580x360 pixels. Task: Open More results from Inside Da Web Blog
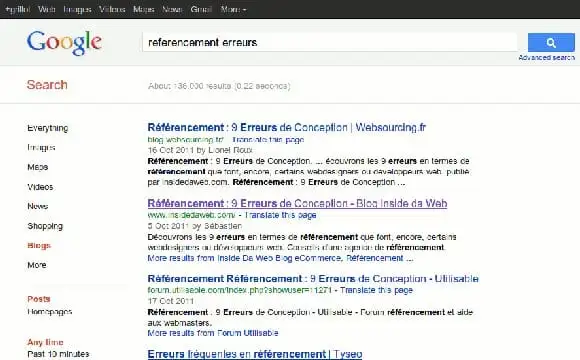click(280, 258)
